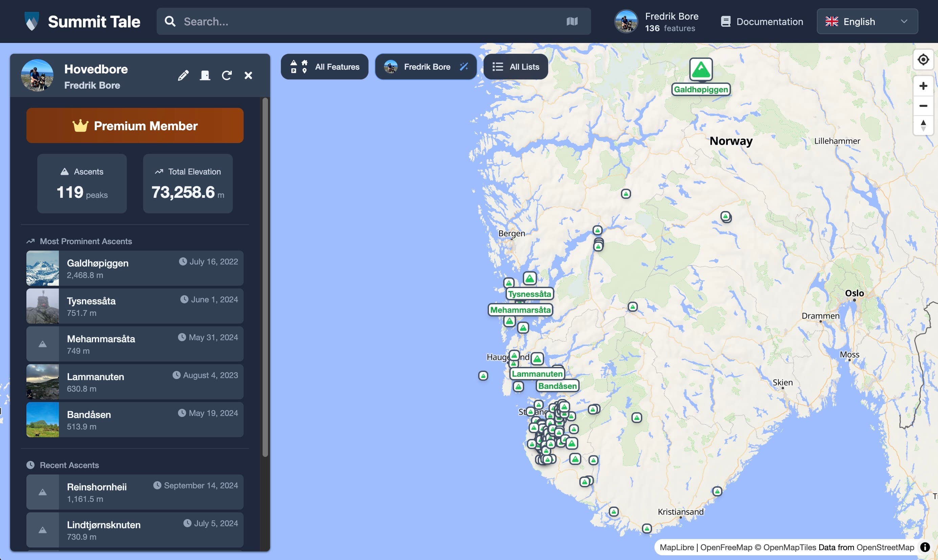This screenshot has height=560, width=938.
Task: Click the locate me crosshair icon
Action: click(x=923, y=60)
